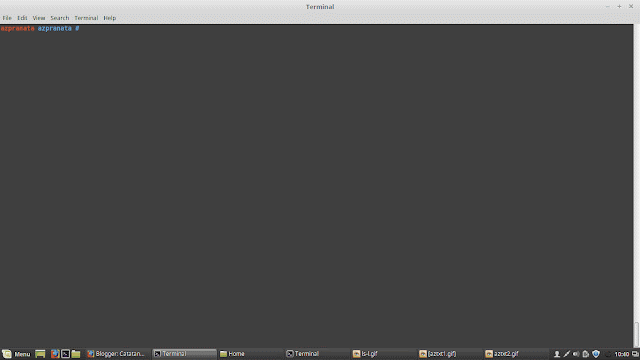Launch terminal from panel launcher icon

(x=65, y=354)
